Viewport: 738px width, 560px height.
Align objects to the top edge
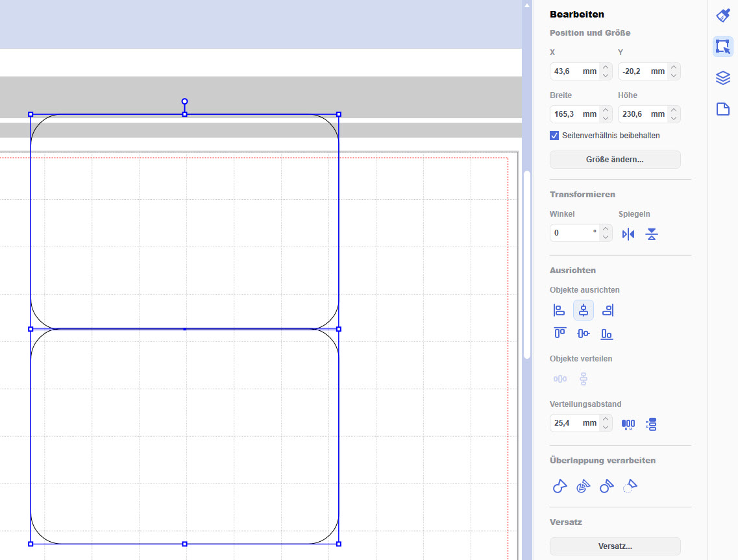559,334
